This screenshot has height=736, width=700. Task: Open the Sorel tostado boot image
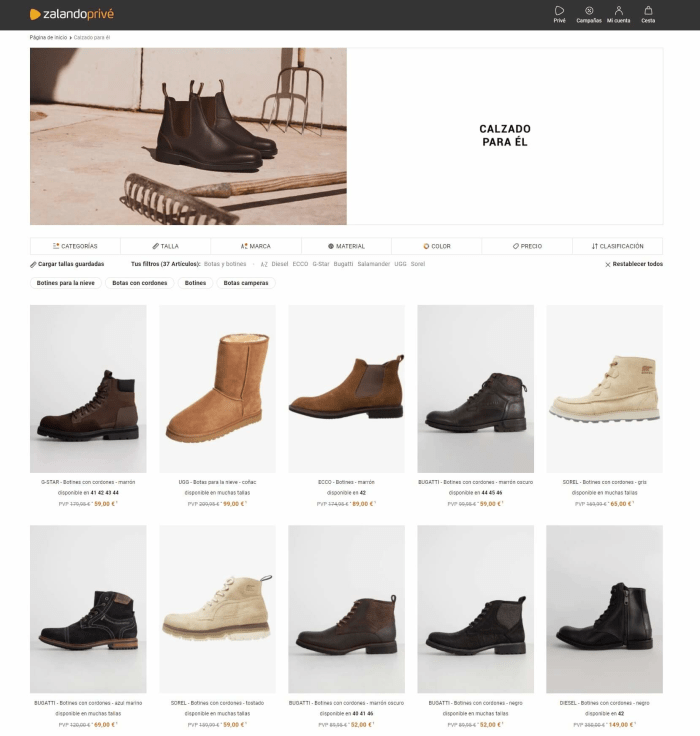(x=217, y=609)
